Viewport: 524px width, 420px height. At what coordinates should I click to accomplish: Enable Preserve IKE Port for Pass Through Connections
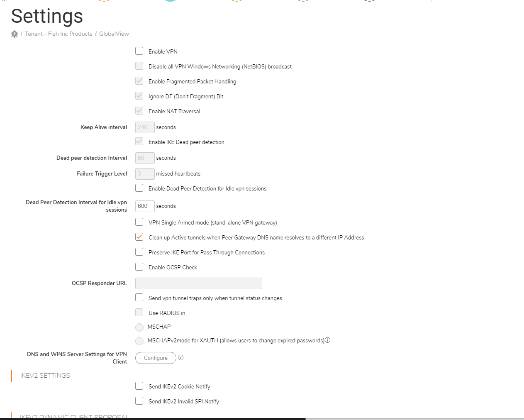(x=139, y=252)
